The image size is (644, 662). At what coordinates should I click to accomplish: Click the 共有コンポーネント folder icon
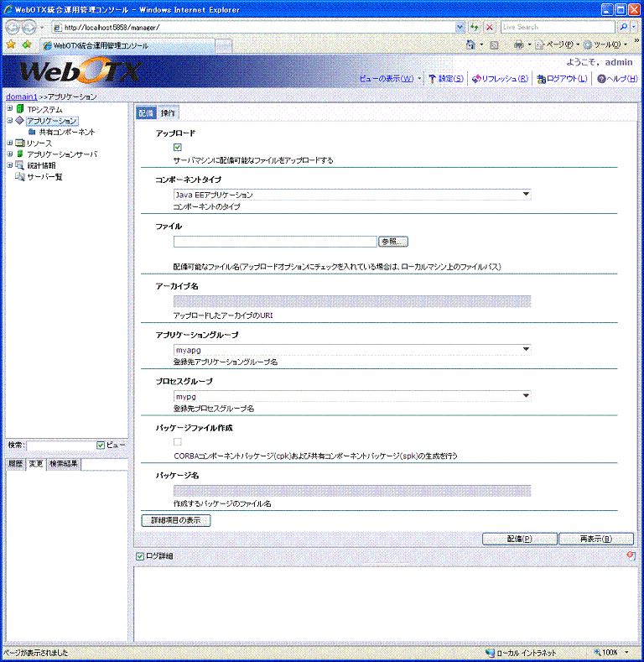point(32,132)
